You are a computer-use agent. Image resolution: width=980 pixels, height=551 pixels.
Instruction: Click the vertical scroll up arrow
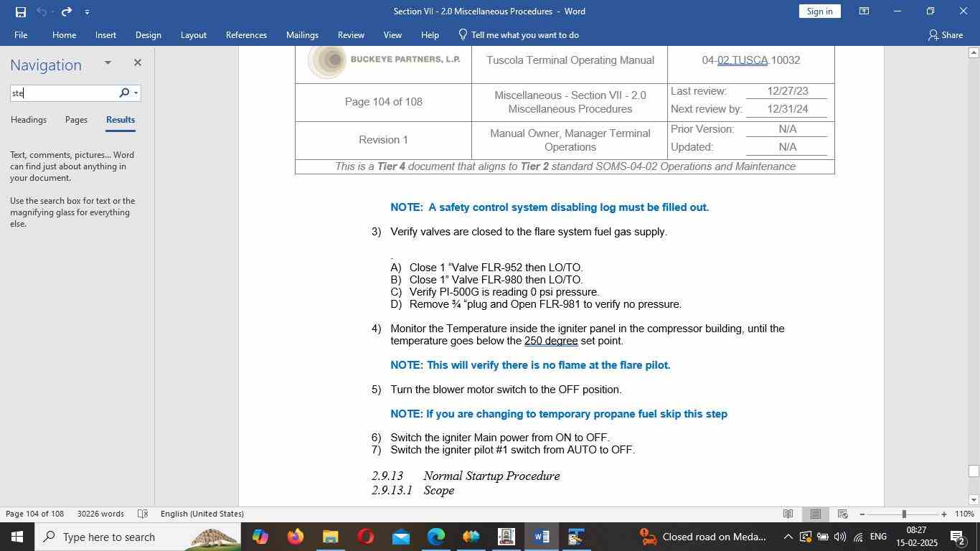(x=974, y=52)
